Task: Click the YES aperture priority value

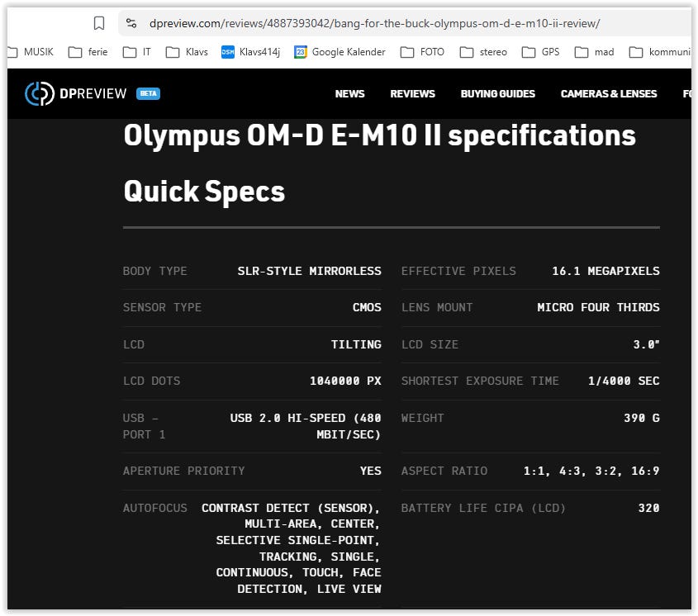Action: click(370, 471)
